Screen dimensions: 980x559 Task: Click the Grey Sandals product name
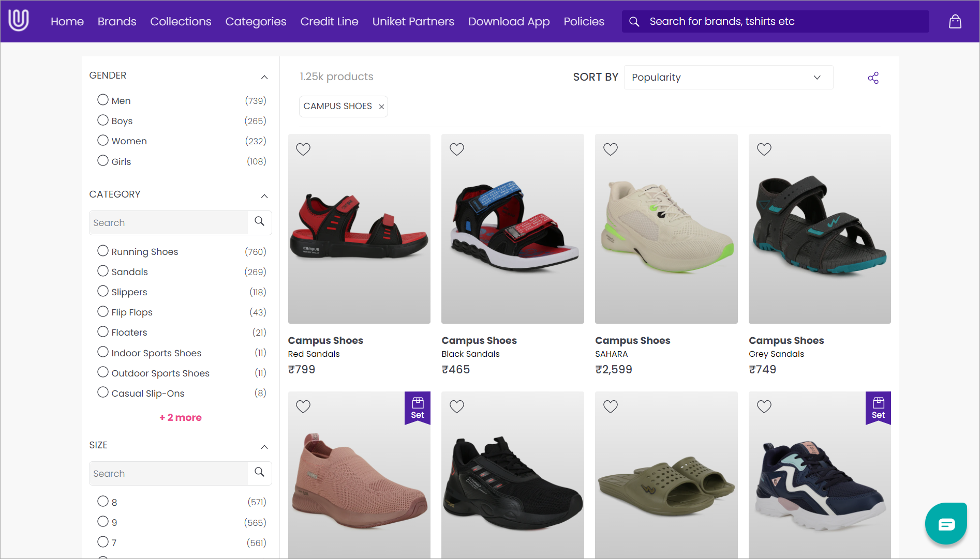pyautogui.click(x=776, y=354)
